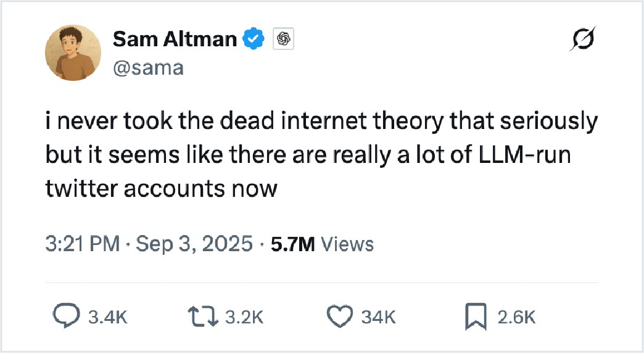Click the 3.4K replies count
Viewport: 644px width, 353px height.
[x=109, y=317]
